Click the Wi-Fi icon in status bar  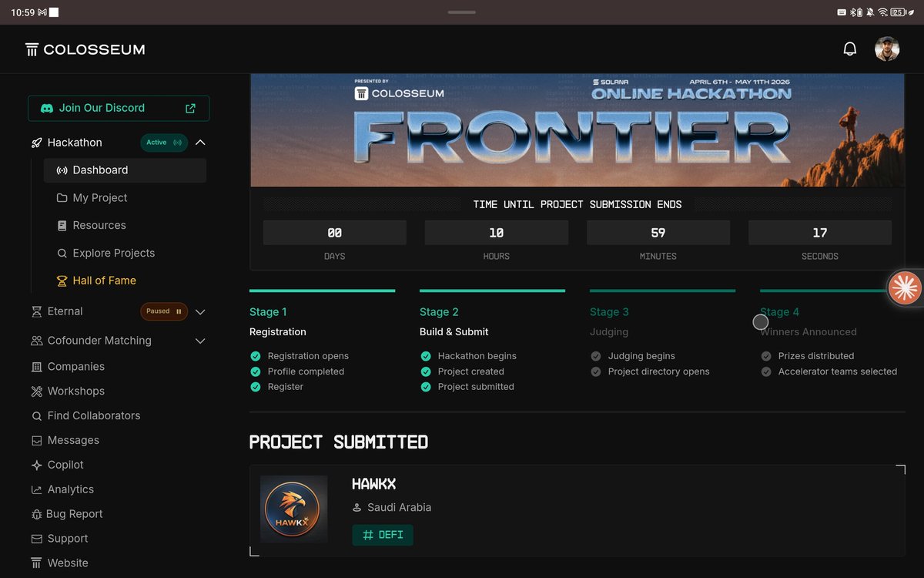(882, 12)
